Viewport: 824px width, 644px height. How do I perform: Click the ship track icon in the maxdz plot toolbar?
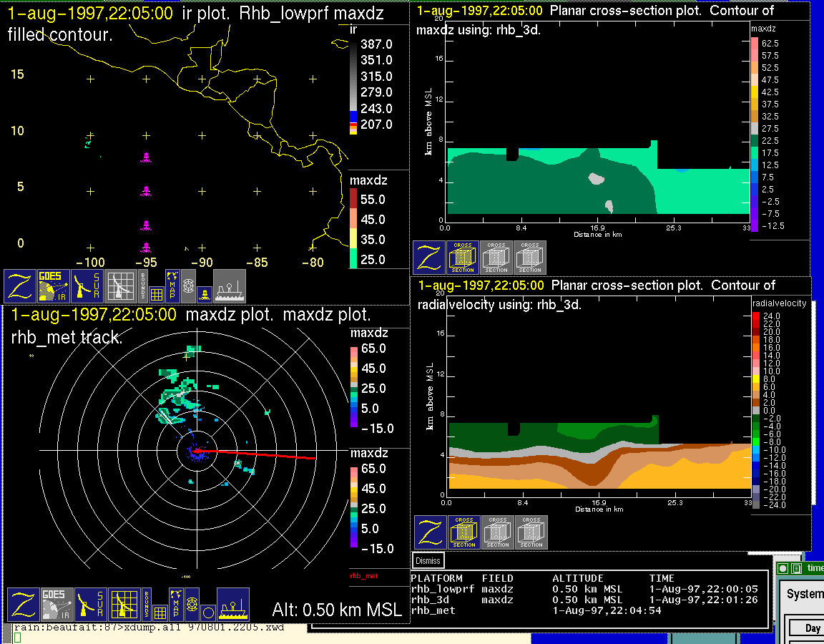pos(232,604)
